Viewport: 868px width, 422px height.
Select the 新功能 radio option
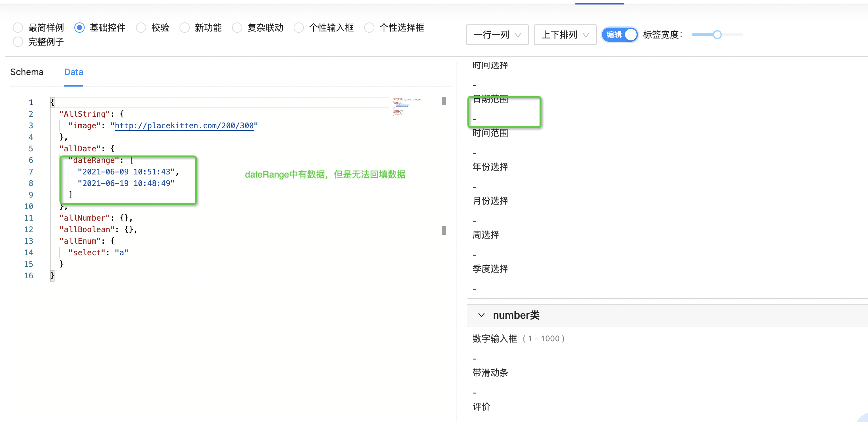[x=185, y=27]
